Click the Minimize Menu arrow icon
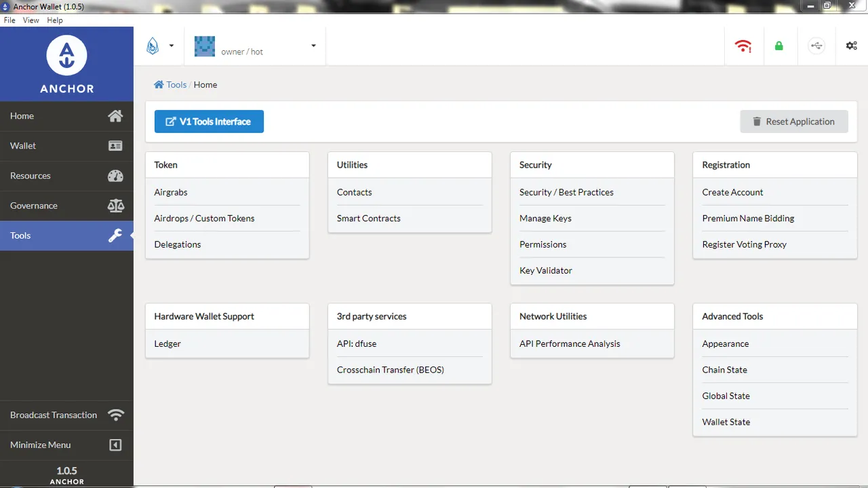Screen dimensions: 868x488 (x=115, y=445)
